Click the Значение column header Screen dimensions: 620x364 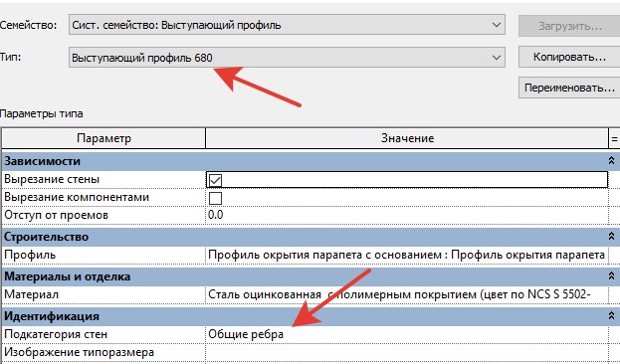coord(407,138)
